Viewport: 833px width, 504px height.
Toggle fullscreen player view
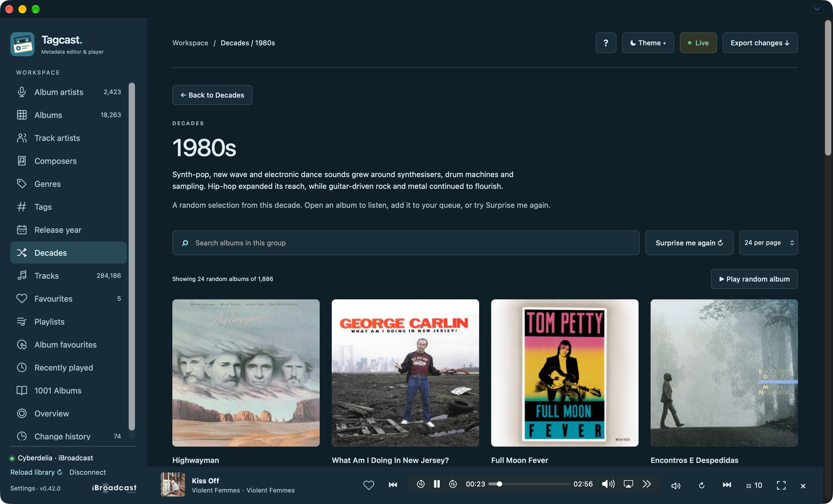tap(781, 485)
